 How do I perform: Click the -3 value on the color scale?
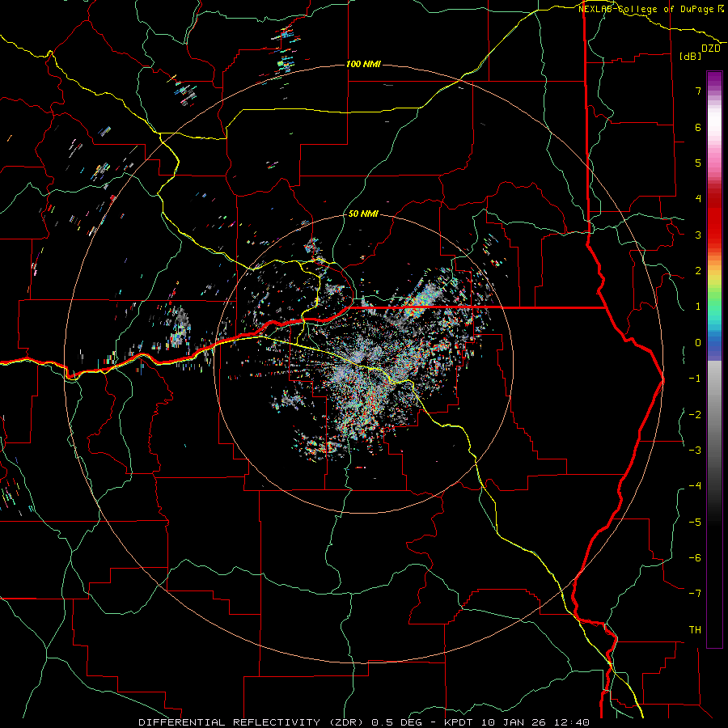point(695,451)
